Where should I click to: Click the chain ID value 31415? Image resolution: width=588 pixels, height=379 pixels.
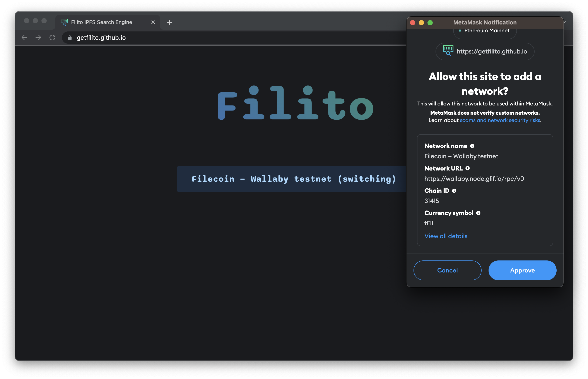tap(431, 201)
